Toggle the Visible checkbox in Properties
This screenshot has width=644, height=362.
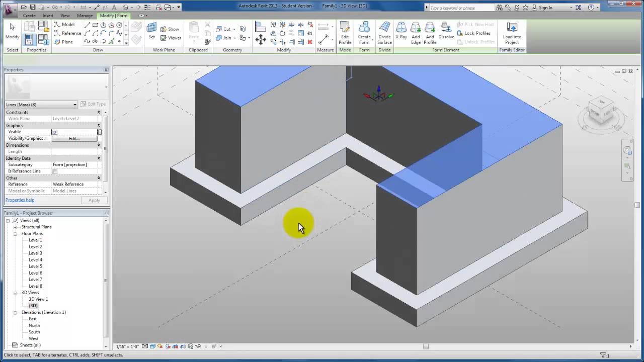click(x=54, y=132)
